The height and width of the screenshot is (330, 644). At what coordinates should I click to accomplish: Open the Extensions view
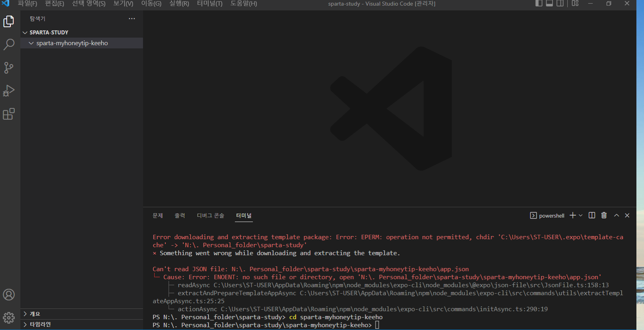[x=9, y=114]
